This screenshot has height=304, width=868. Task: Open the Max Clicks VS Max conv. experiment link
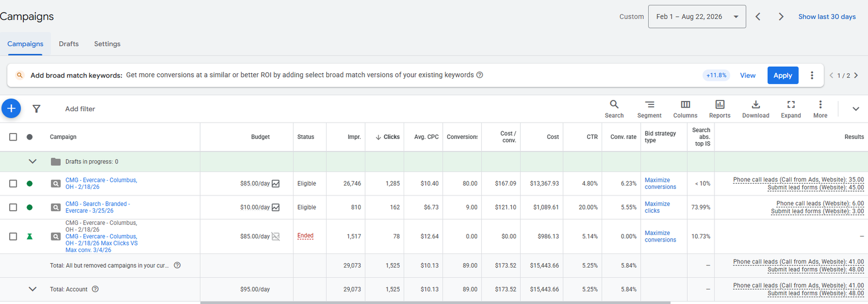click(x=101, y=243)
